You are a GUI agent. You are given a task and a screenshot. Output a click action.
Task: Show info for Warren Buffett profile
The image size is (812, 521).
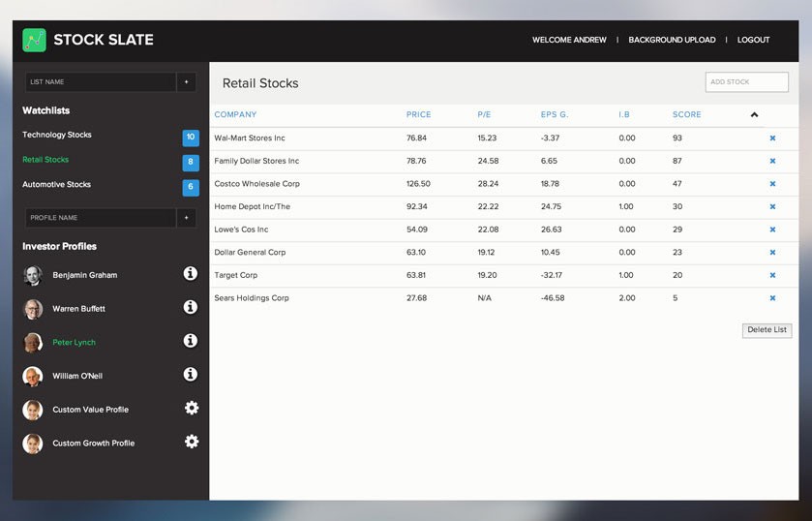click(x=191, y=307)
